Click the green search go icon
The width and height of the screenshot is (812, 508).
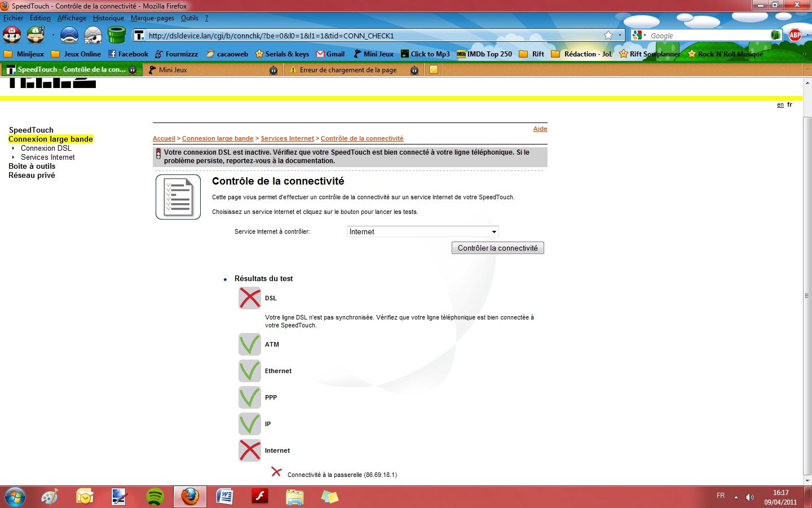[x=775, y=35]
